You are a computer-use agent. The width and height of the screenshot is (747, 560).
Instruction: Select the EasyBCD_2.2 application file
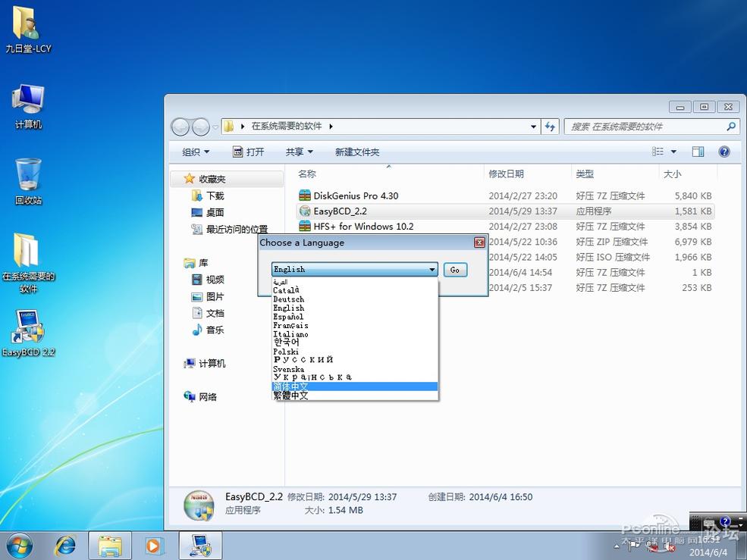tap(505, 211)
